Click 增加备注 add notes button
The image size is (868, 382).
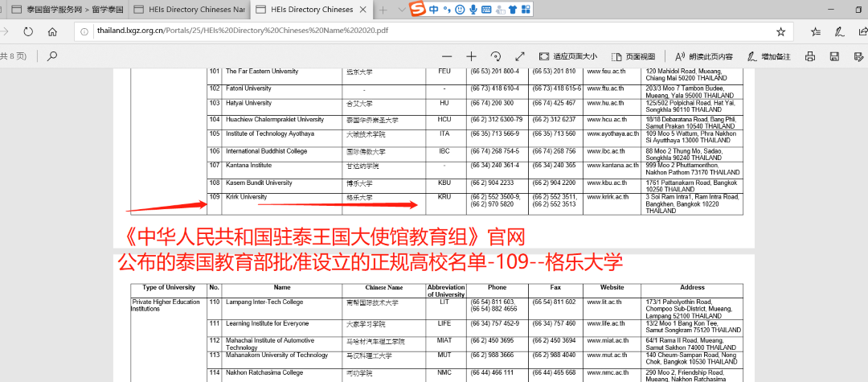coord(769,56)
